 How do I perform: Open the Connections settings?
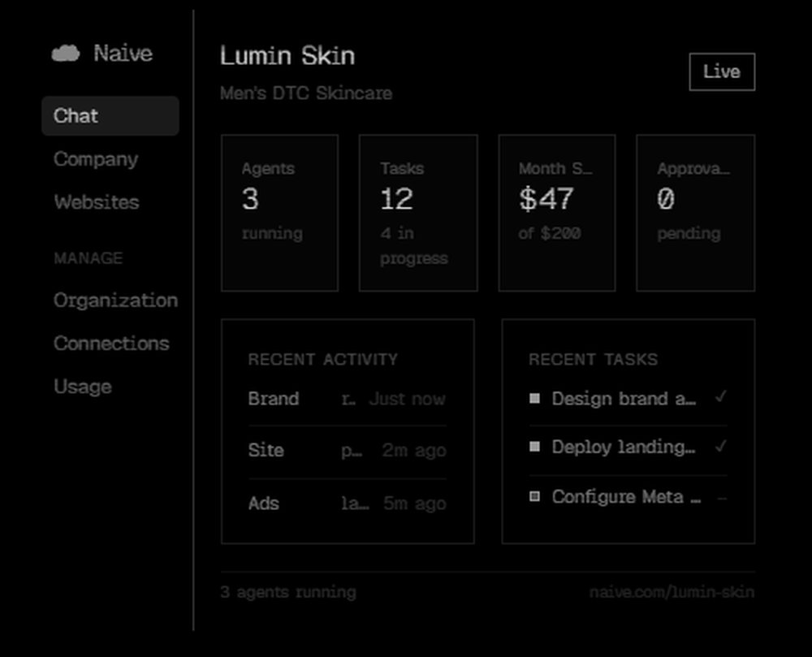point(111,344)
